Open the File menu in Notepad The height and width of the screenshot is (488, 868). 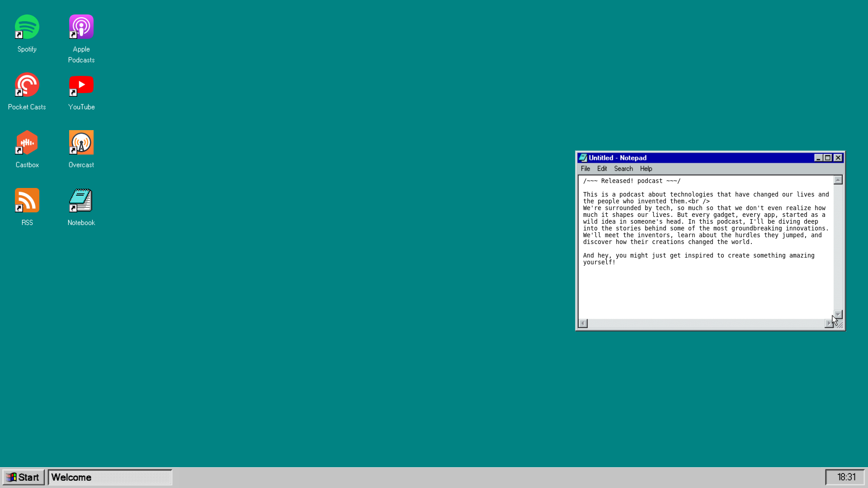[x=585, y=169]
